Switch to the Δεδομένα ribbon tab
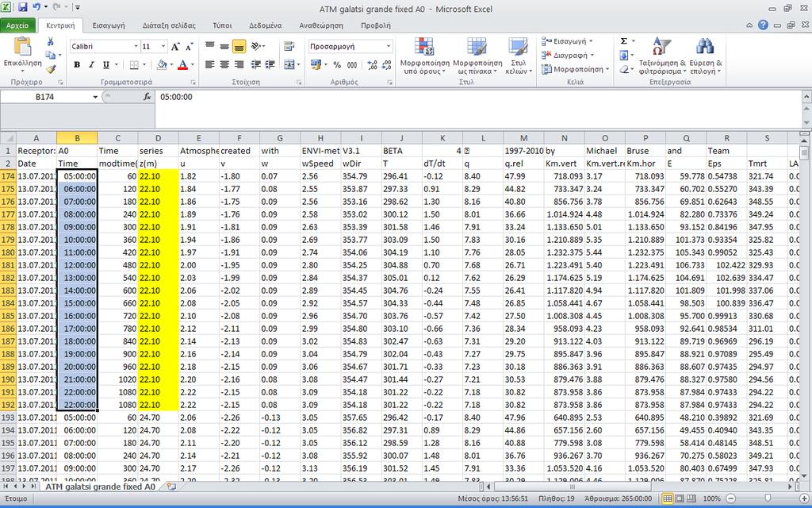812x508 pixels. tap(265, 25)
